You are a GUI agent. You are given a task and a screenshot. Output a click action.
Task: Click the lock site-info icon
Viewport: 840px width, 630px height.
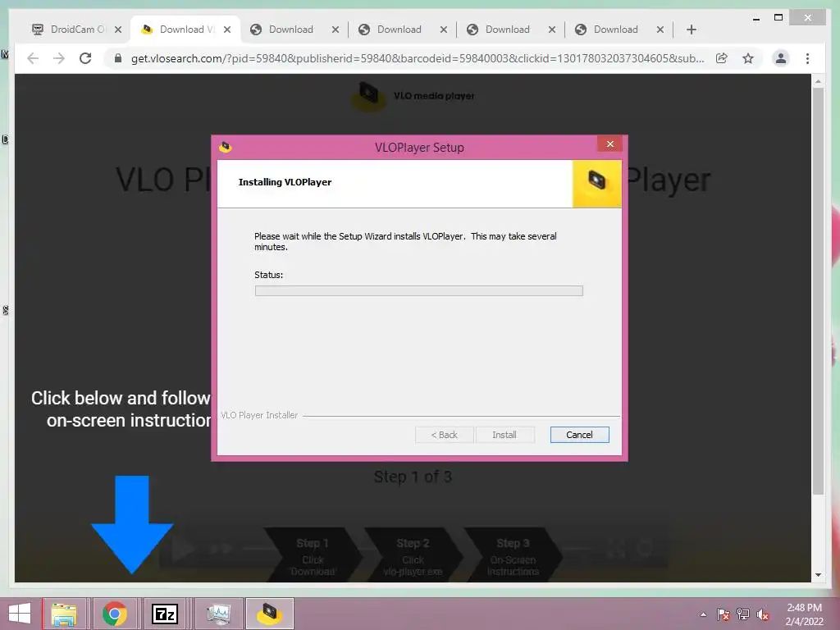pyautogui.click(x=118, y=58)
